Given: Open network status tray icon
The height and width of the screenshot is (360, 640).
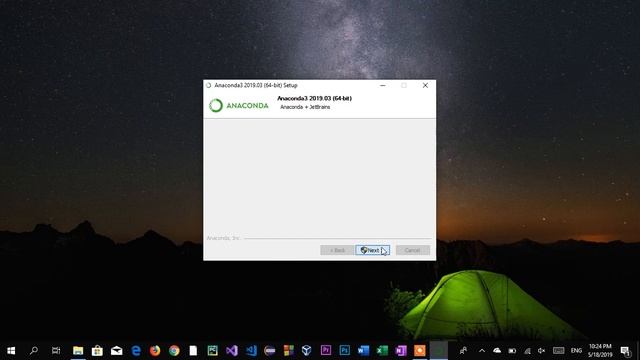Looking at the screenshot, I should (527, 350).
